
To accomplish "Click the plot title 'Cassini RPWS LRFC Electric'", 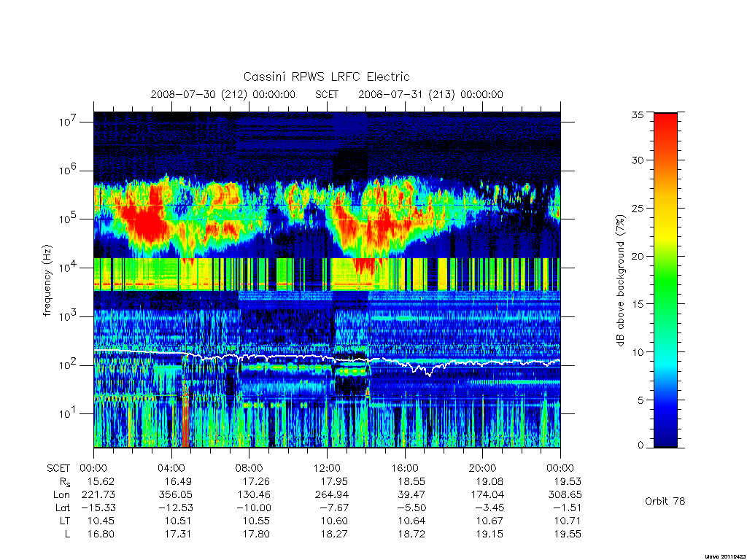I will pyautogui.click(x=326, y=77).
